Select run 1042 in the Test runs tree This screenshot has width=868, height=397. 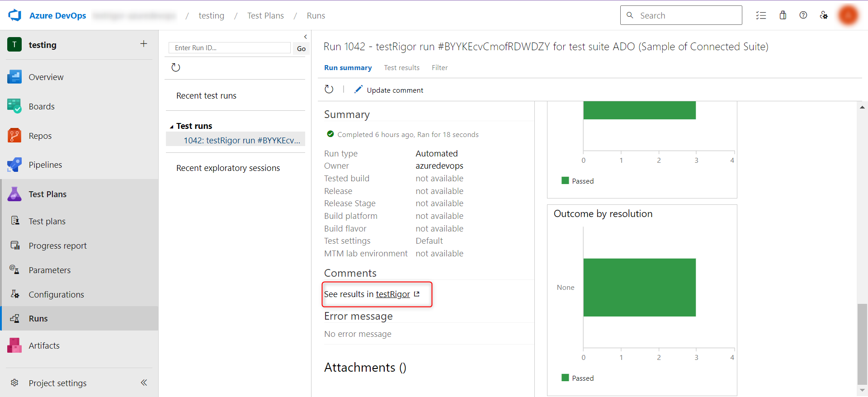click(x=241, y=141)
